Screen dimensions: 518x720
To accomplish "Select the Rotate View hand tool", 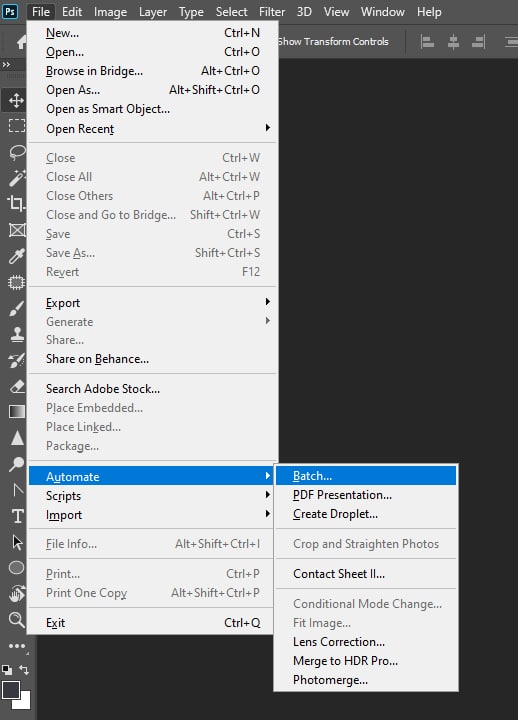I will pos(17,594).
